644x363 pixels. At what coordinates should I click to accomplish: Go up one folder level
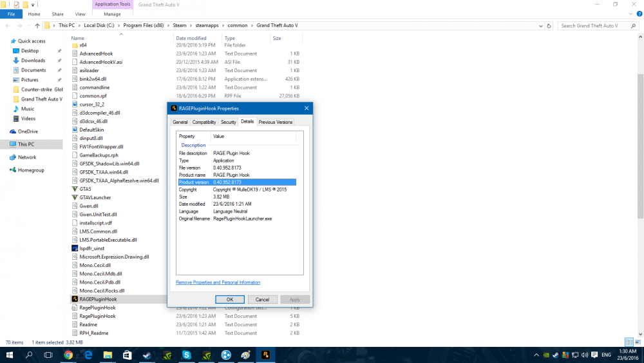pyautogui.click(x=37, y=26)
